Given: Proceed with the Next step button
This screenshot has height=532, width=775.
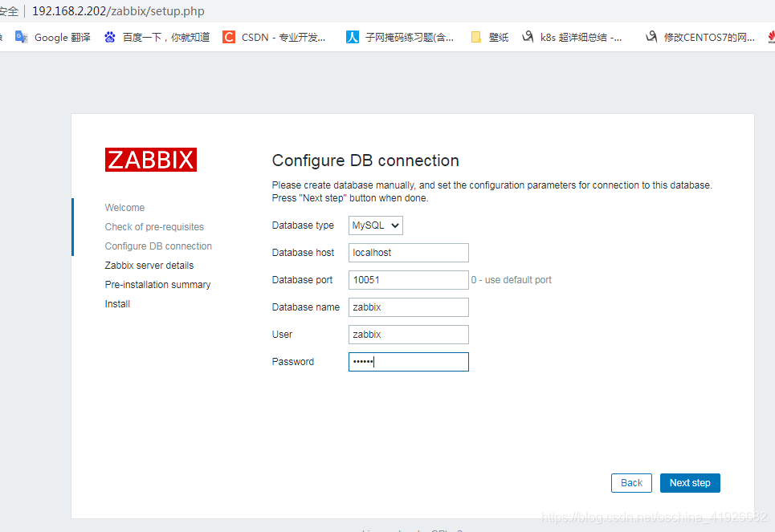Looking at the screenshot, I should tap(690, 482).
